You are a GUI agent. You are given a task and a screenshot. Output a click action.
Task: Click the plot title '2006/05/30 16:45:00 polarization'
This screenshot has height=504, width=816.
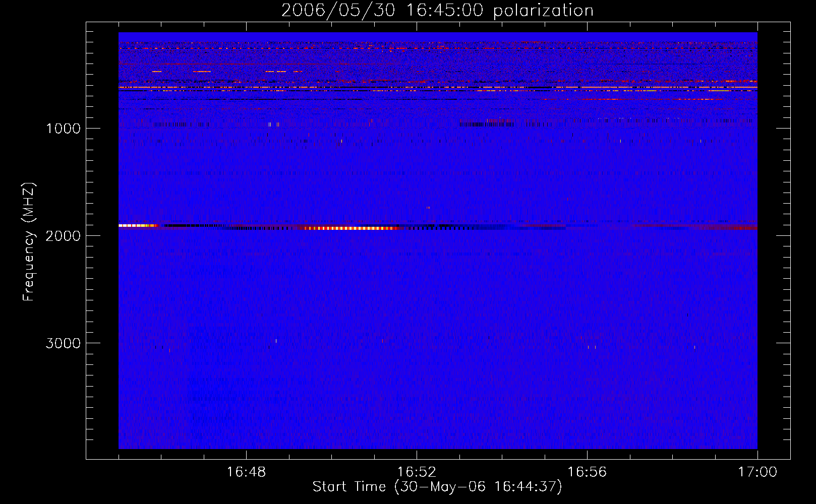[x=437, y=11]
